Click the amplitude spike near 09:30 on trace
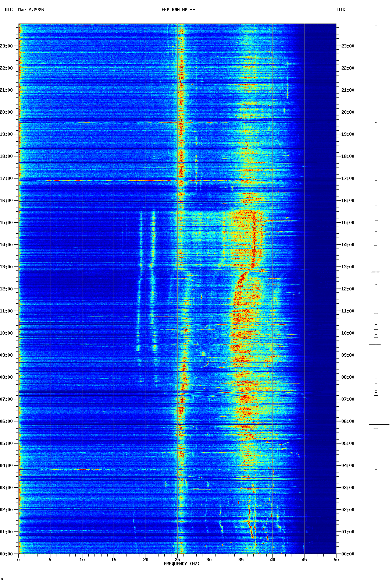 point(375,344)
